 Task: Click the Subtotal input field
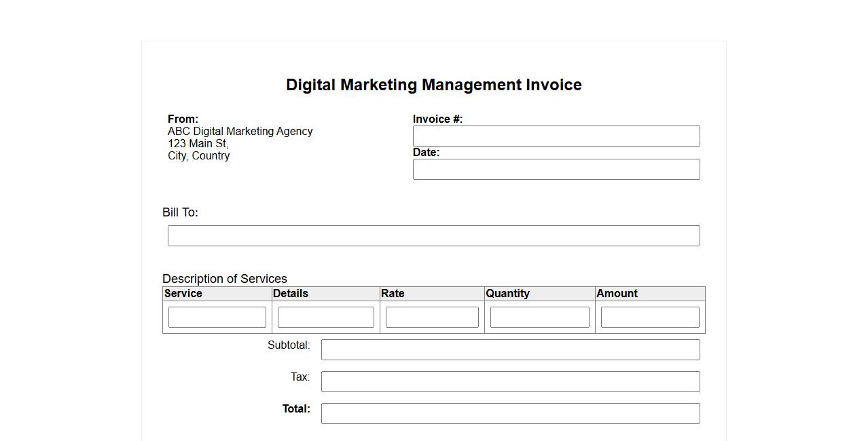tap(510, 350)
